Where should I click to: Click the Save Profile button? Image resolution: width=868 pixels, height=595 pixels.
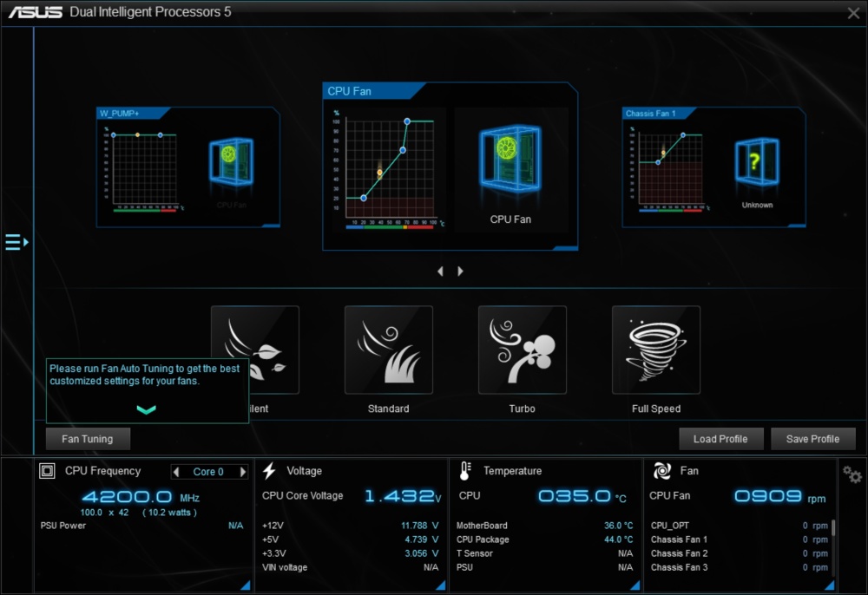tap(812, 439)
